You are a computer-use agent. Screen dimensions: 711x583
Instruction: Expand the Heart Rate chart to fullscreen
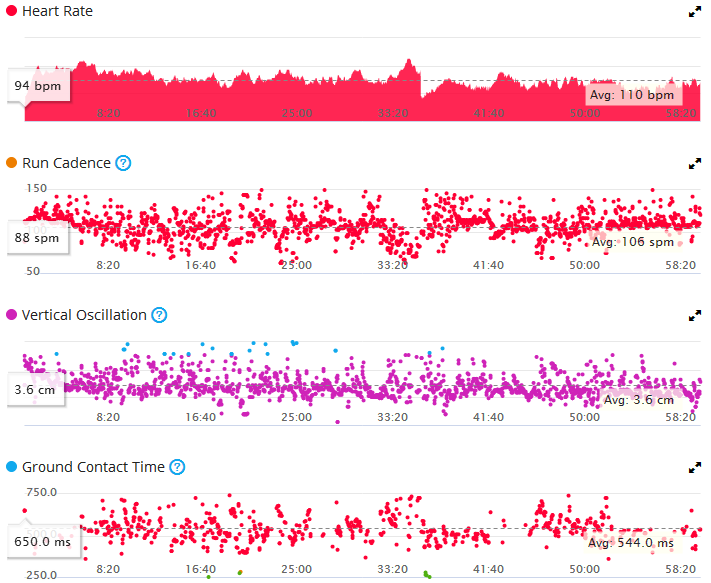(694, 12)
